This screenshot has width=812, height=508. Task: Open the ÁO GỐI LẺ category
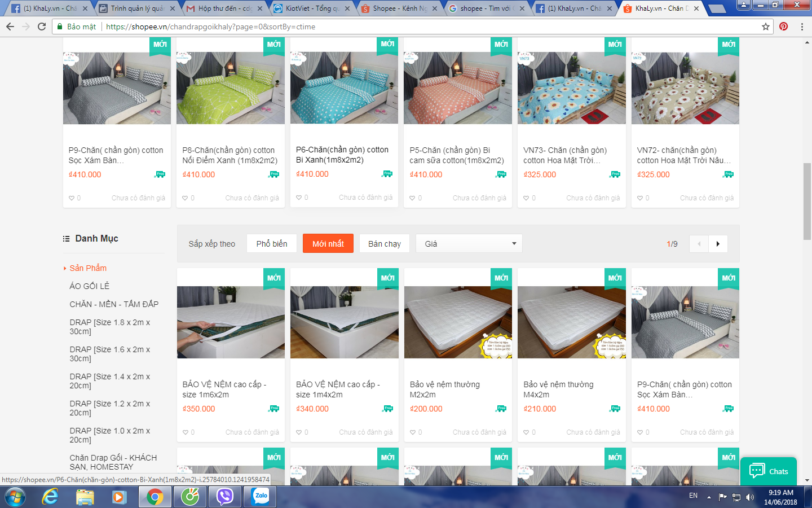89,286
